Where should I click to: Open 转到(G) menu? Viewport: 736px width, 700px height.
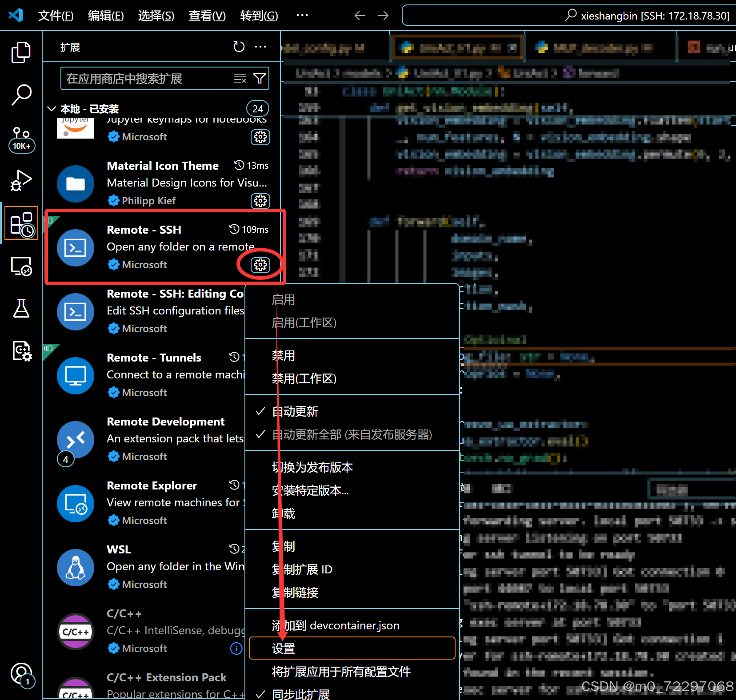tap(259, 16)
